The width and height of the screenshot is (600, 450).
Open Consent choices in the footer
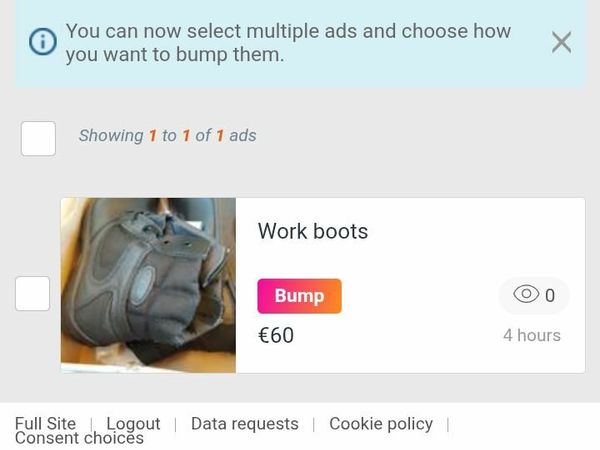click(79, 439)
